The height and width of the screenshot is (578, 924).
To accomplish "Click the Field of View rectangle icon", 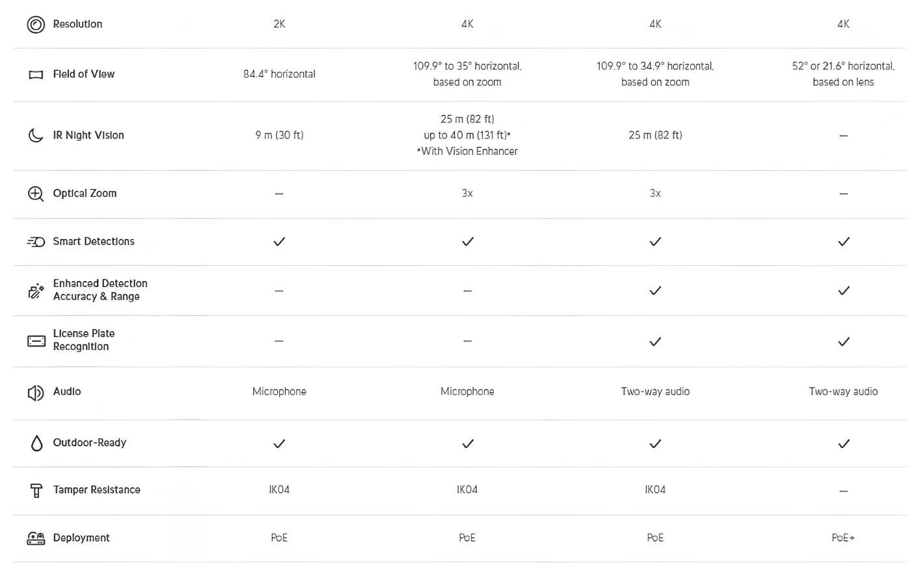I will 36,75.
